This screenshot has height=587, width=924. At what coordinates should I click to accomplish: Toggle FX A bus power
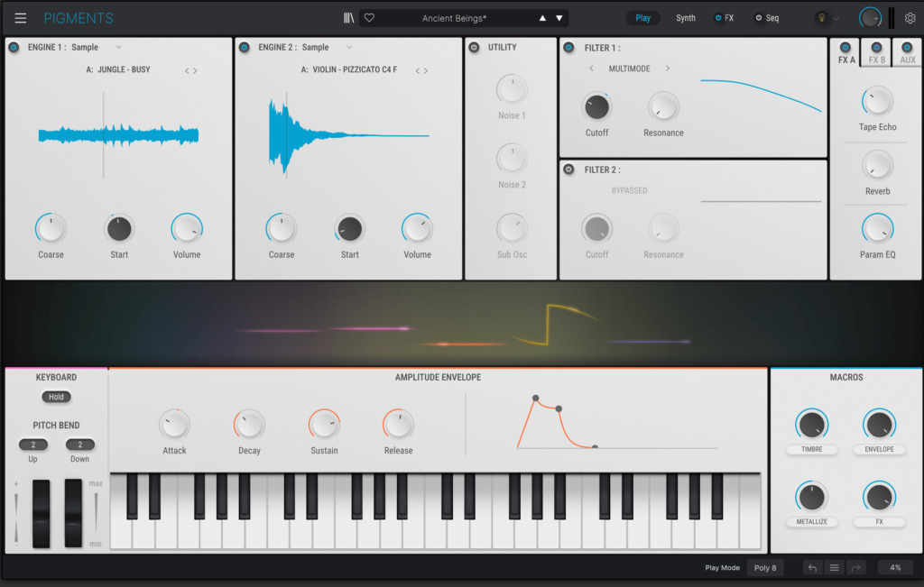click(845, 47)
